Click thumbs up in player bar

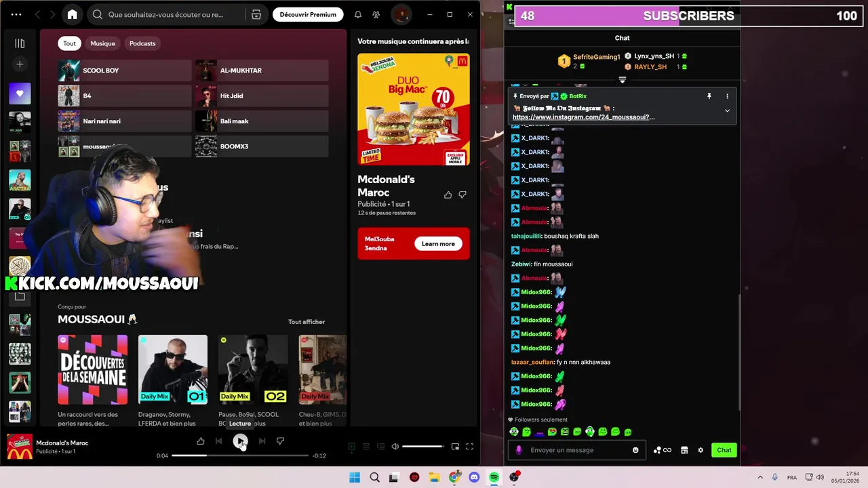[x=201, y=441]
